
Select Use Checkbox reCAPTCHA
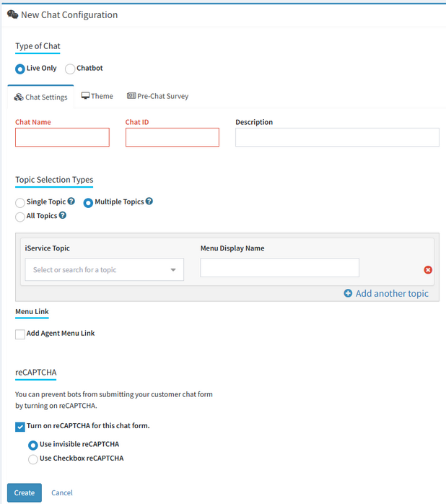click(x=32, y=459)
